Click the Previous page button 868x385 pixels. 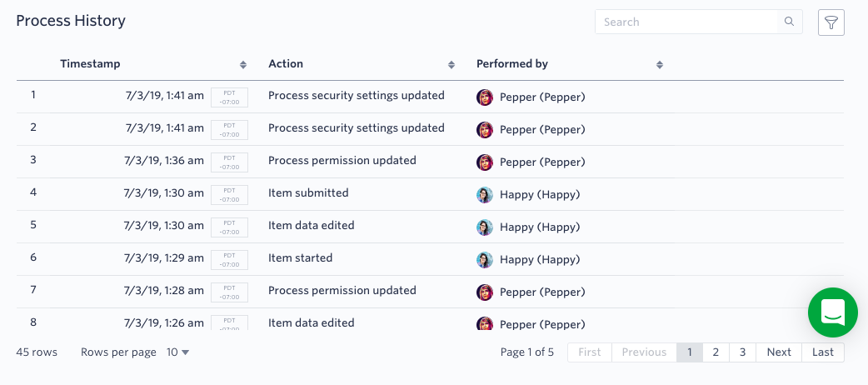coord(644,352)
